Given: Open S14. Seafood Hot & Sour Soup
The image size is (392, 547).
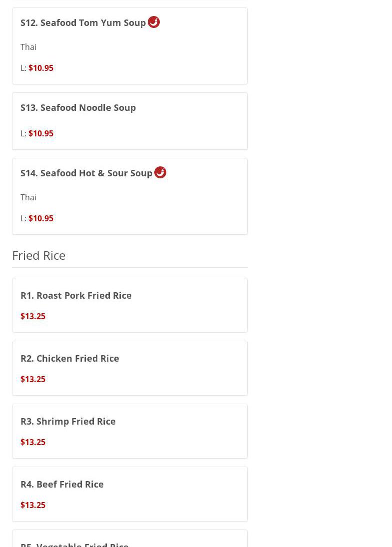Looking at the screenshot, I should coord(86,173).
